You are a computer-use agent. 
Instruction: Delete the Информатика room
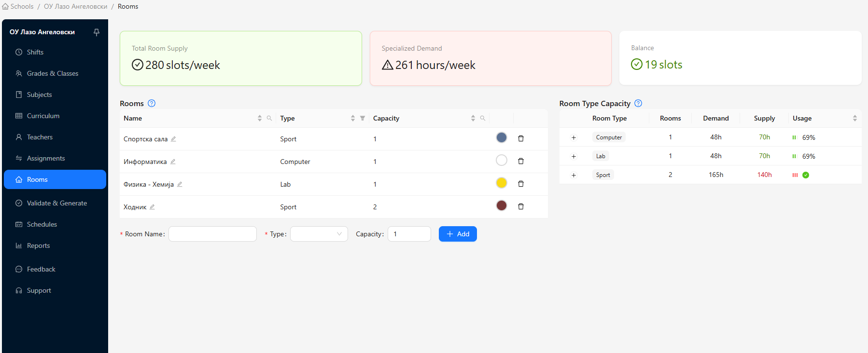[521, 161]
